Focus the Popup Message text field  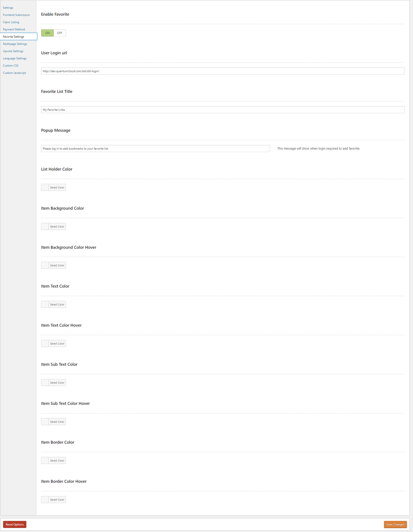click(x=155, y=149)
